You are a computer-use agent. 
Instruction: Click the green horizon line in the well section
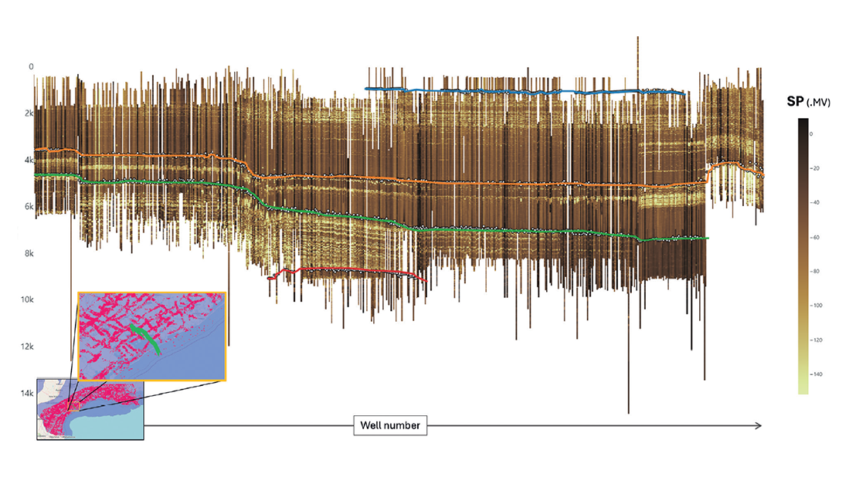[502, 231]
